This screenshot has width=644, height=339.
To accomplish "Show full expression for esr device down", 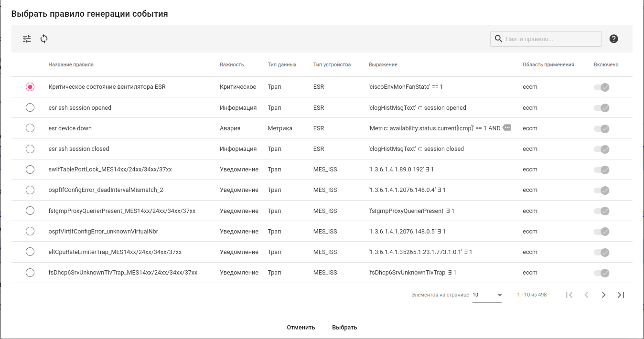I will coord(507,127).
